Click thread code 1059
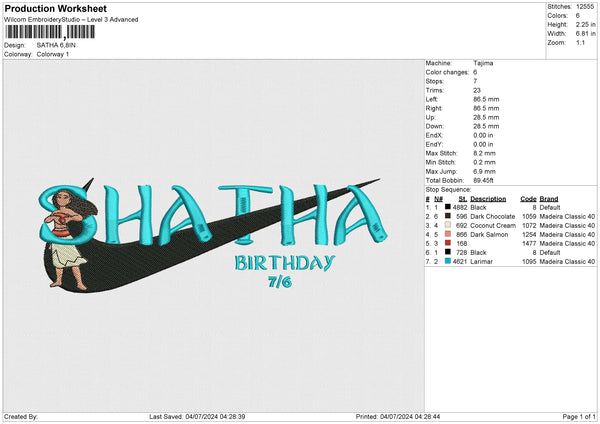Screen dimensions: 600x424 click(x=529, y=217)
